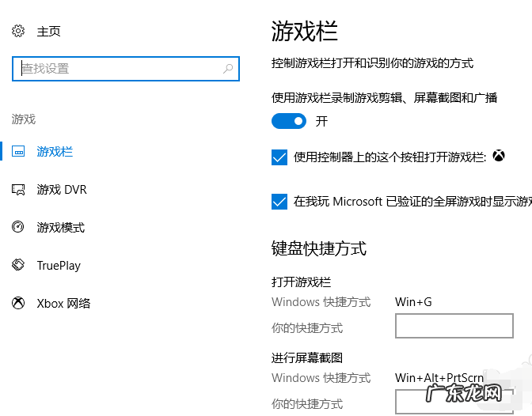The image size is (532, 416).
Task: Click the 进行屏幕截图 label
Action: click(x=307, y=357)
